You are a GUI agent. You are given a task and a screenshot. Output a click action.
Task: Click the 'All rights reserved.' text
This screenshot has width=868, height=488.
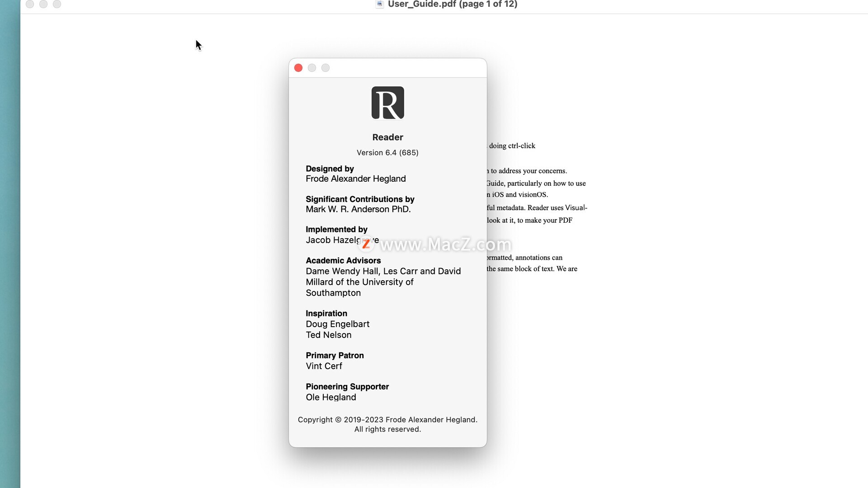click(388, 429)
